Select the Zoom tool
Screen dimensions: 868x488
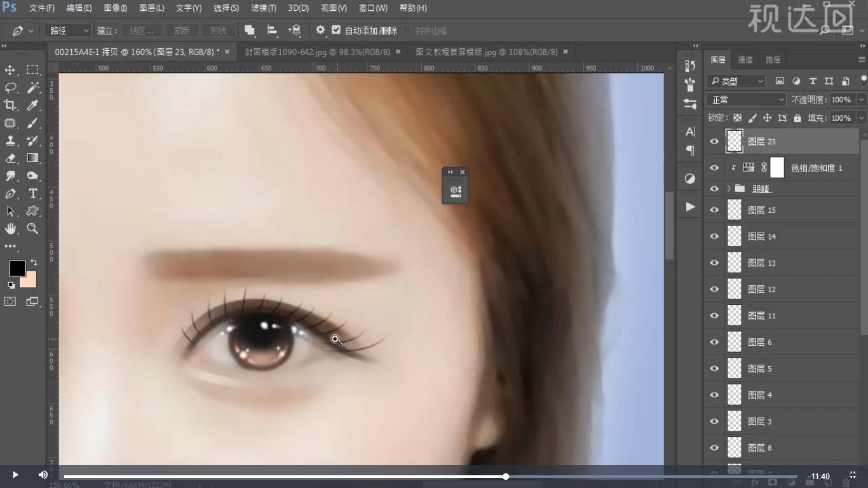(32, 229)
